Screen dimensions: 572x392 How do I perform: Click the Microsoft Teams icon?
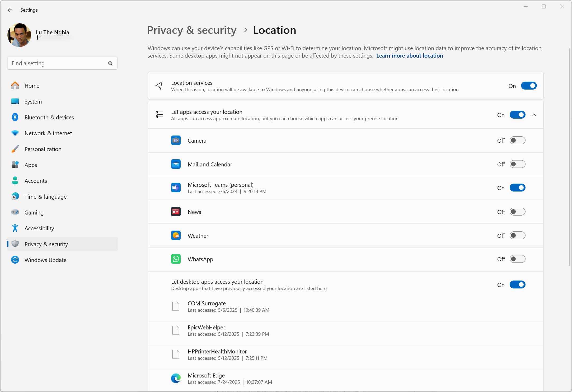point(176,188)
